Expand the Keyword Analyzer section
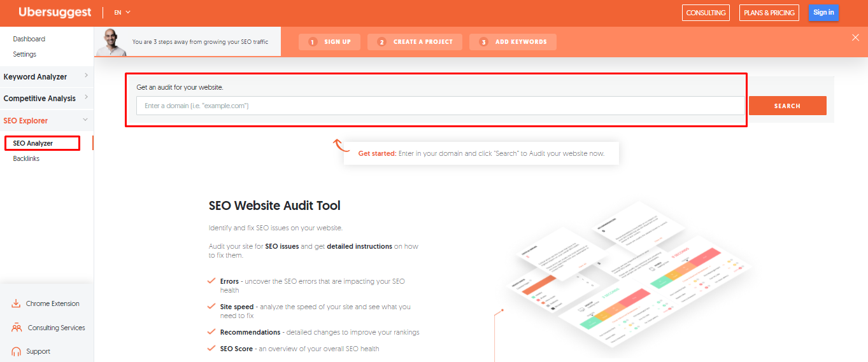The image size is (868, 362). tap(46, 76)
